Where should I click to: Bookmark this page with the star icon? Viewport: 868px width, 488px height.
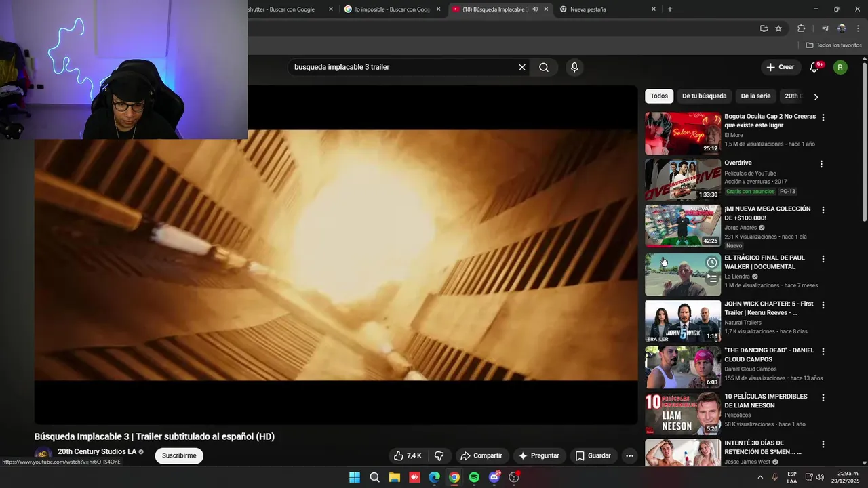(x=778, y=28)
